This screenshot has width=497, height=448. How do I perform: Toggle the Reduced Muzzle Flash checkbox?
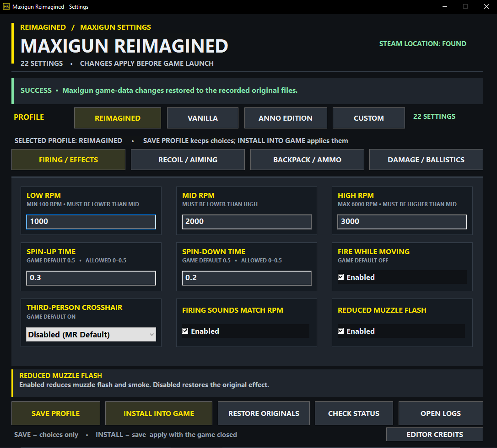click(341, 331)
